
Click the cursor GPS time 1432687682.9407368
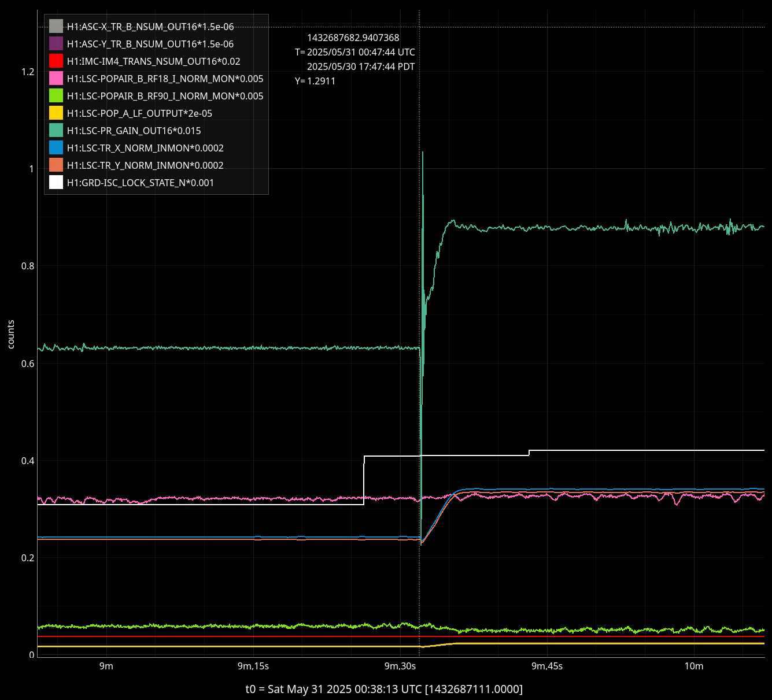353,38
